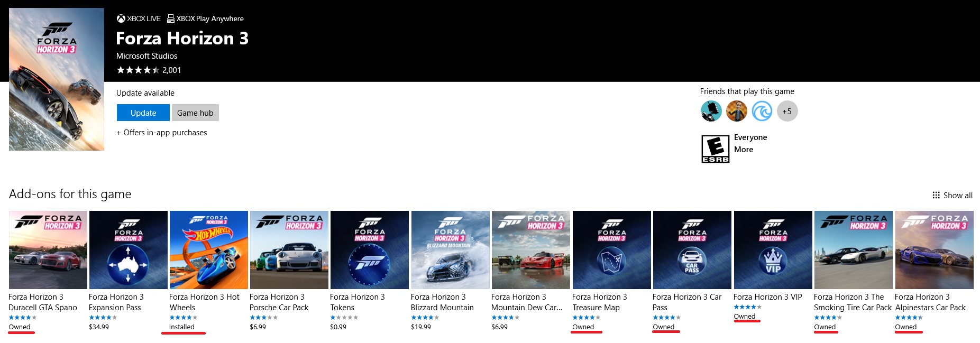Click Owned status under Treasure Map
This screenshot has height=343, width=980.
tap(583, 327)
